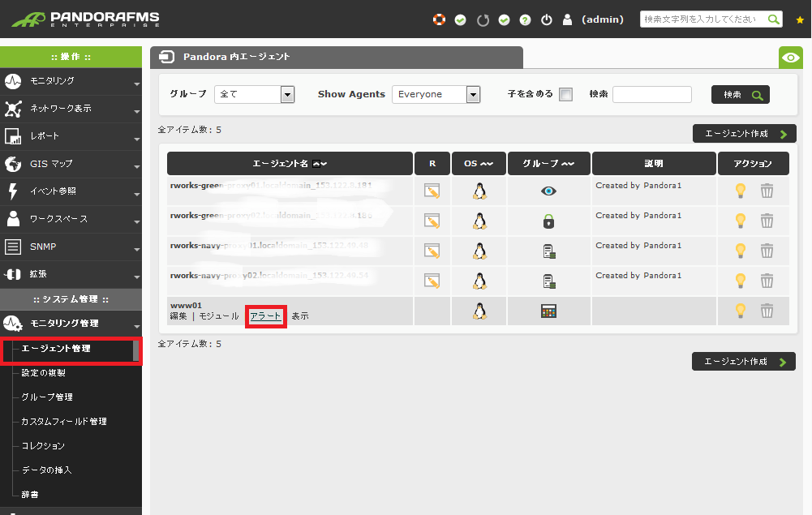Select コレクション in the sidebar
Image resolution: width=812 pixels, height=515 pixels.
(x=43, y=445)
